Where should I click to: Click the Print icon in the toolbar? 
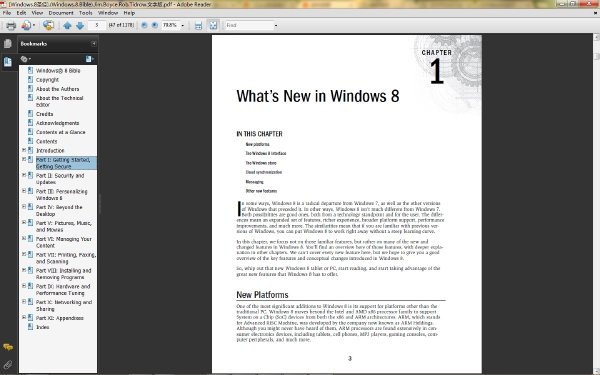coord(11,26)
